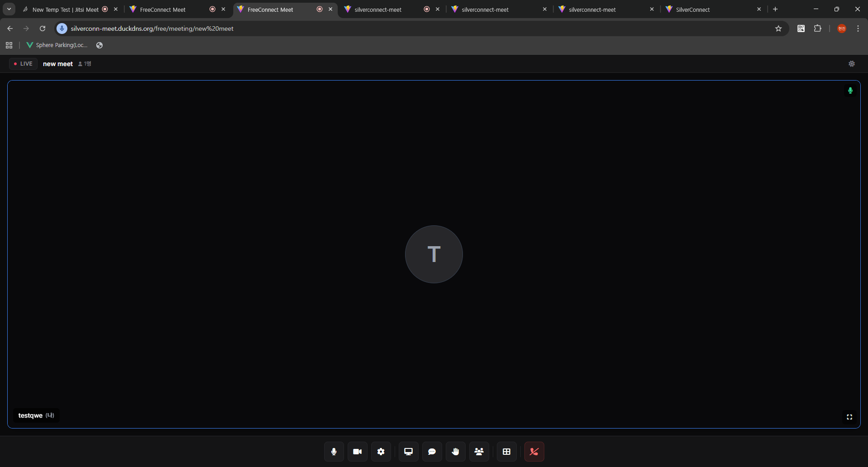This screenshot has width=868, height=467.
Task: Open Chrome's three-dot menu
Action: 858,29
